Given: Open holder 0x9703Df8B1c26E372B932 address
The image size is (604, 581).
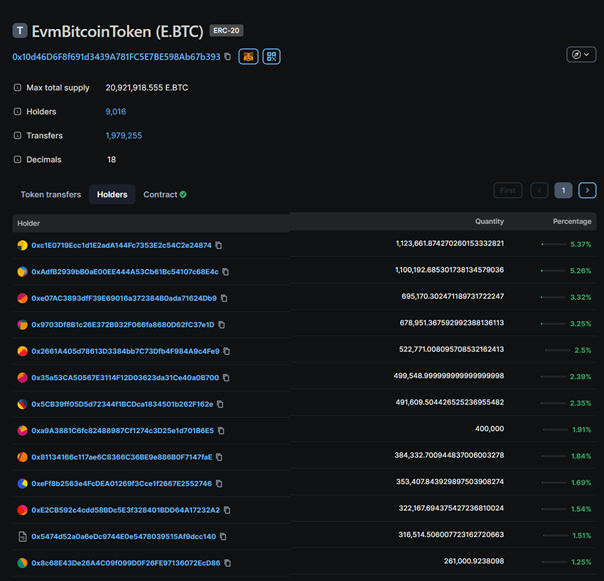Looking at the screenshot, I should pyautogui.click(x=123, y=325).
